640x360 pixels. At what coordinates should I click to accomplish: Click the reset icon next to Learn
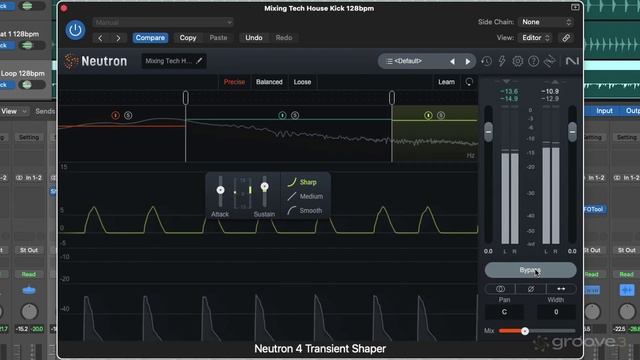(x=469, y=82)
